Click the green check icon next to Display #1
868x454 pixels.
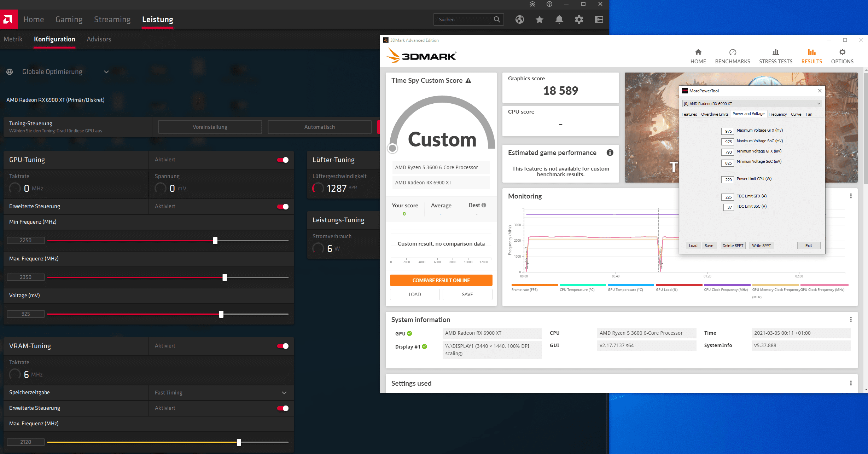tap(424, 346)
